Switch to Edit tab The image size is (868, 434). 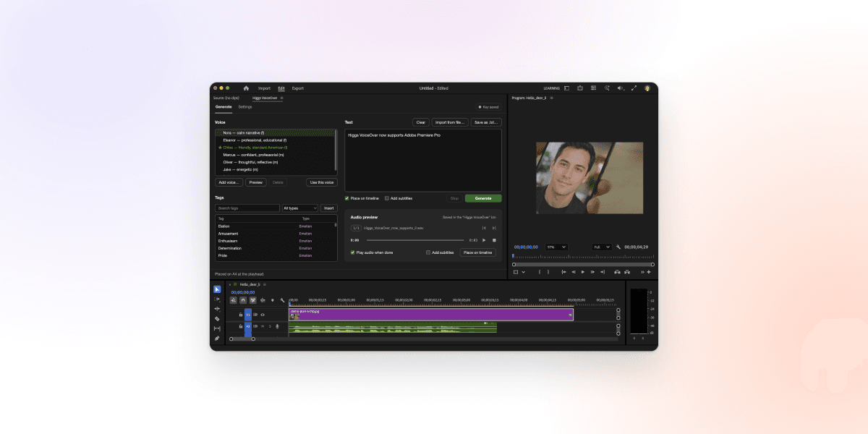click(281, 88)
